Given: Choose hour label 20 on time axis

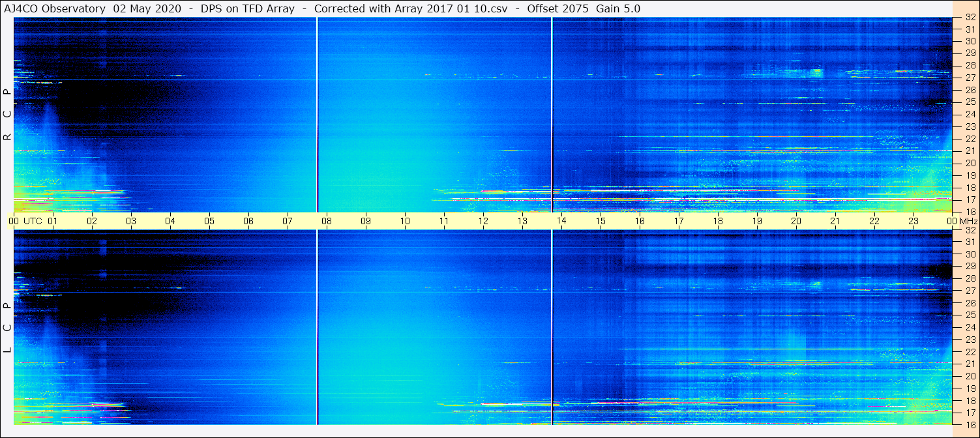Looking at the screenshot, I should click(796, 221).
